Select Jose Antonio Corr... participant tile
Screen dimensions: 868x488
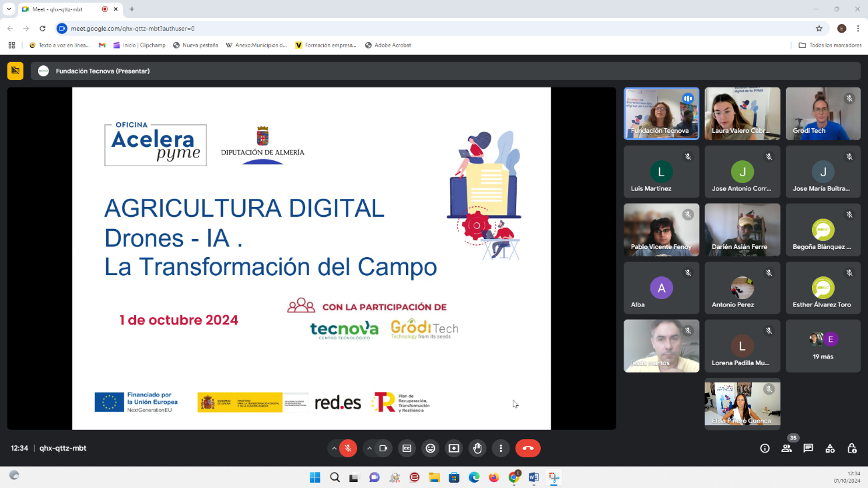point(742,172)
